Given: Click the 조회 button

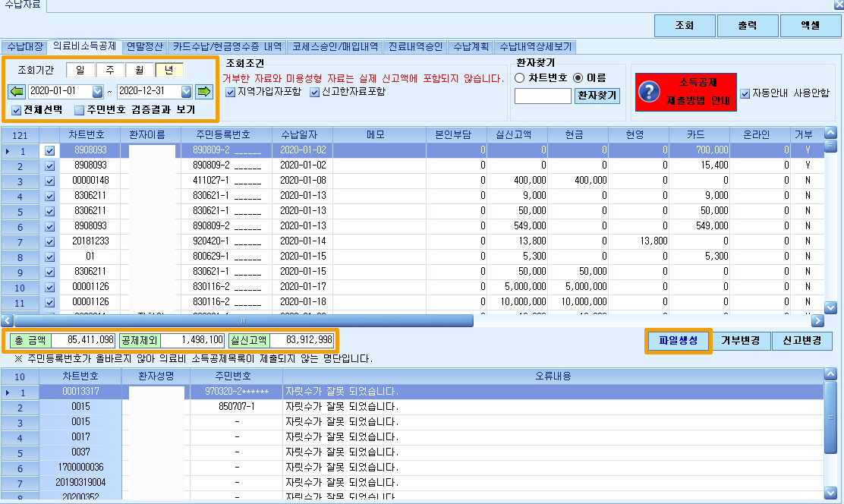Looking at the screenshot, I should point(685,25).
